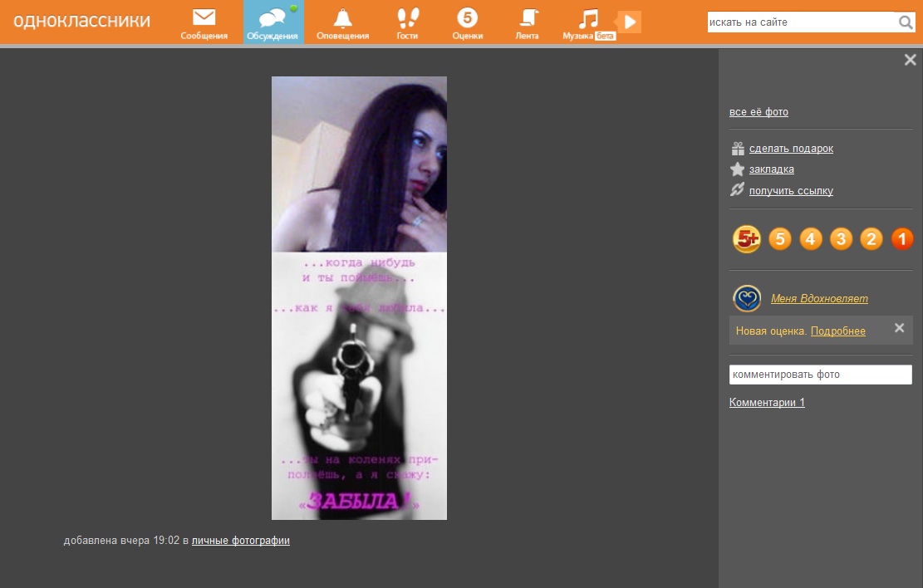
Task: Rate the photo 2
Action: coord(871,239)
